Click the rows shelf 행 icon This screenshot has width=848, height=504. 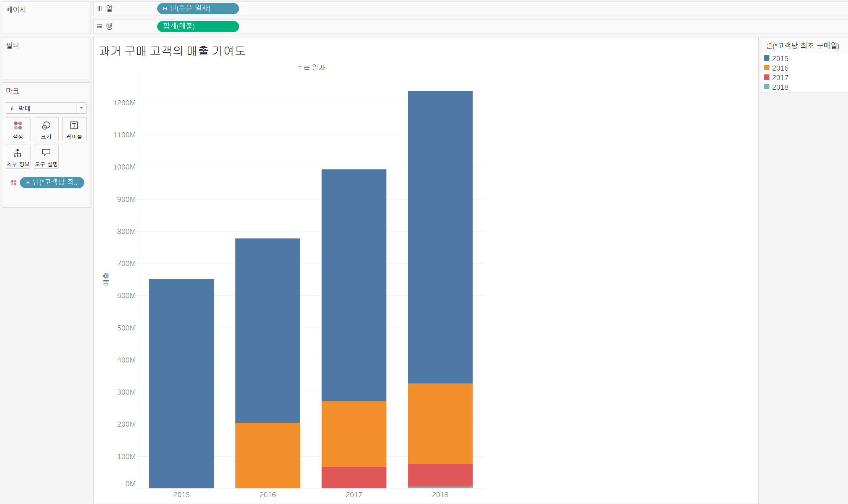100,26
